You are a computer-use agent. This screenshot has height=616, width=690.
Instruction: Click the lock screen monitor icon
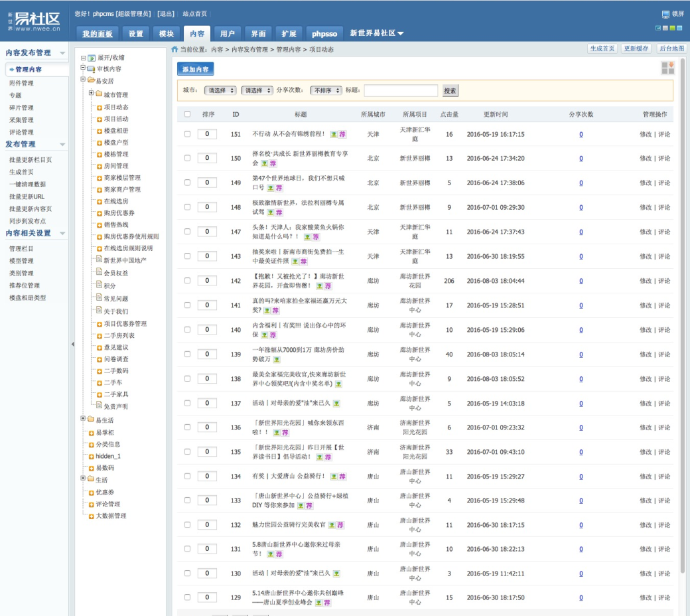[x=666, y=14]
